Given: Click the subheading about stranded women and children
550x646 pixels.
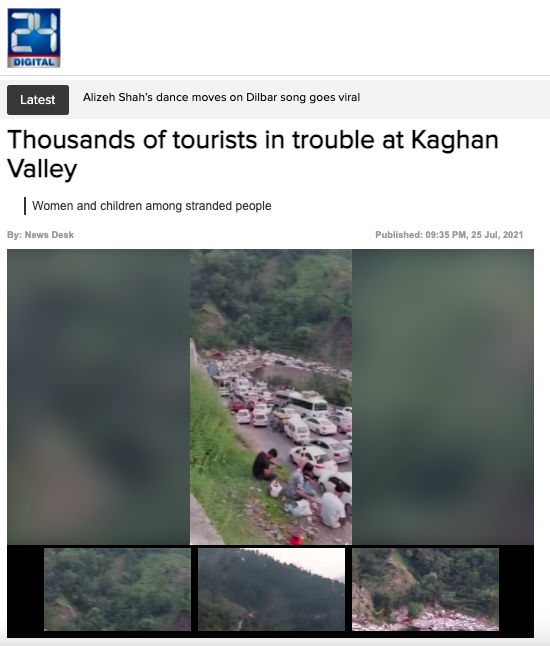Looking at the screenshot, I should click(152, 206).
